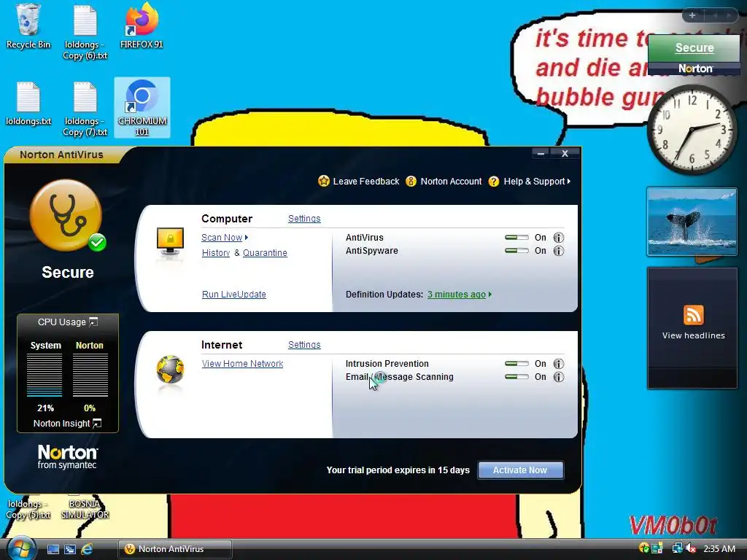
Task: Click the Secure link in Norton gadget
Action: (694, 47)
